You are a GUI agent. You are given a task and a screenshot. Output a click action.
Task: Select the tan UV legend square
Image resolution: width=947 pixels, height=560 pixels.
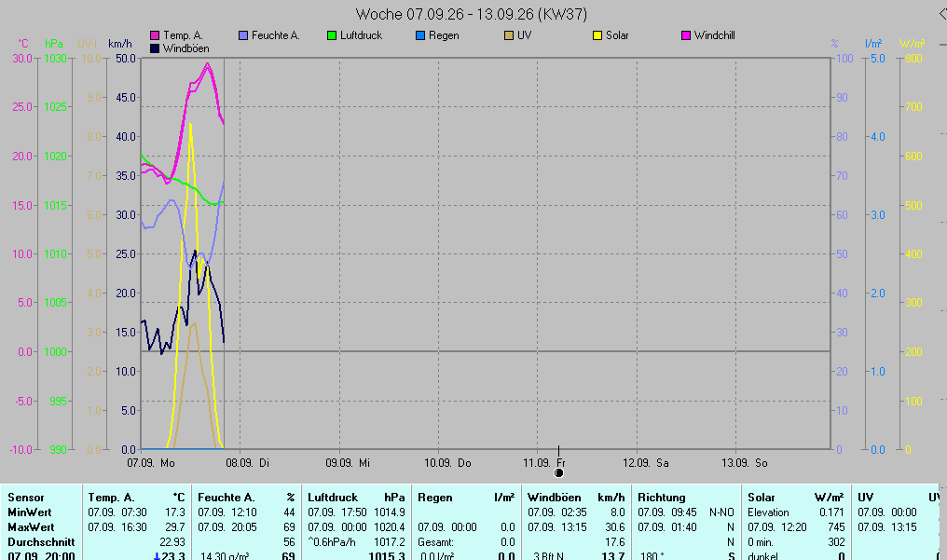[509, 35]
